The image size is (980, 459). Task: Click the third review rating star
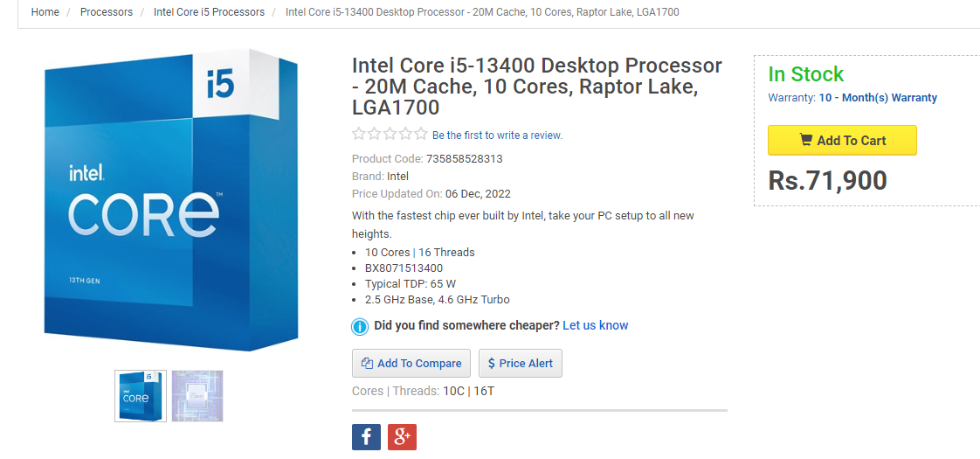[390, 135]
